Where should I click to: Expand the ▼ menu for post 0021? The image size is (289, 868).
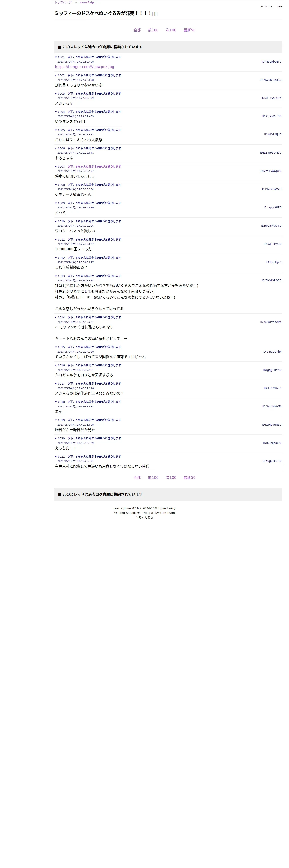click(56, 457)
